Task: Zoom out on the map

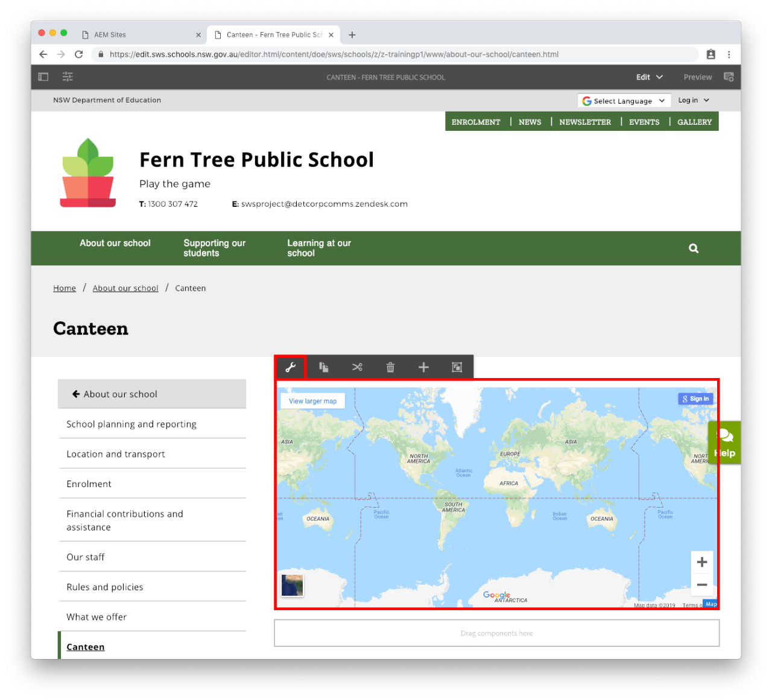Action: pyautogui.click(x=702, y=584)
